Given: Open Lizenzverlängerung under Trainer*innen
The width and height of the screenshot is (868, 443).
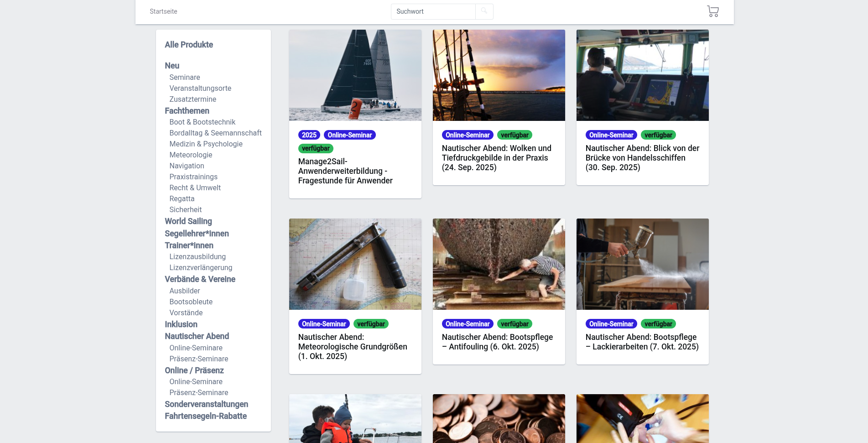Looking at the screenshot, I should [x=201, y=268].
